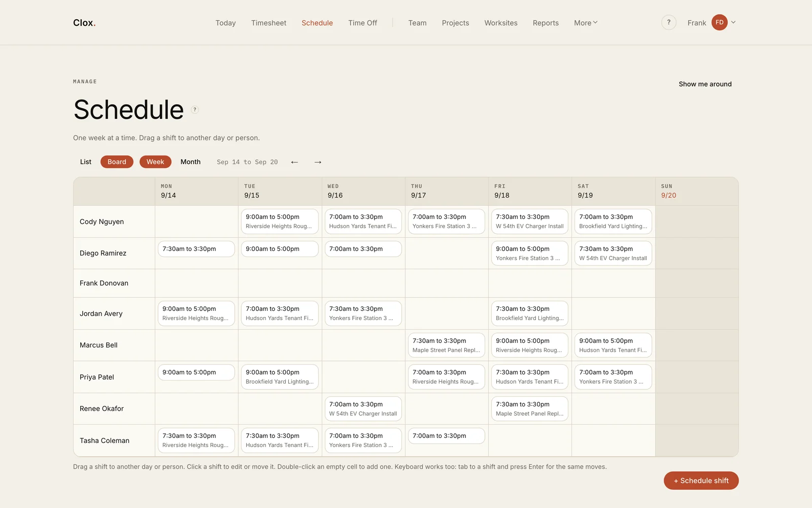
Task: Select Diego Ramirez's Saturday W 54th EV Charger shift
Action: click(613, 253)
